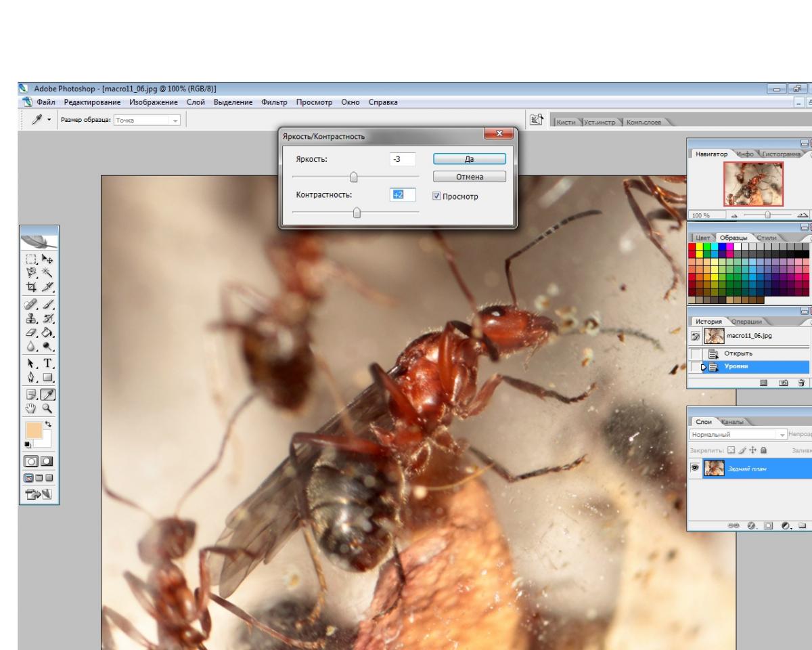Click Контрастность value input field
This screenshot has width=812, height=650.
point(403,195)
